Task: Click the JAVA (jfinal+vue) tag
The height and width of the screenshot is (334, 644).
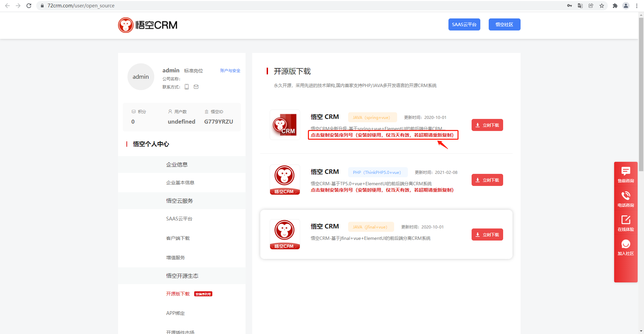Action: 371,227
